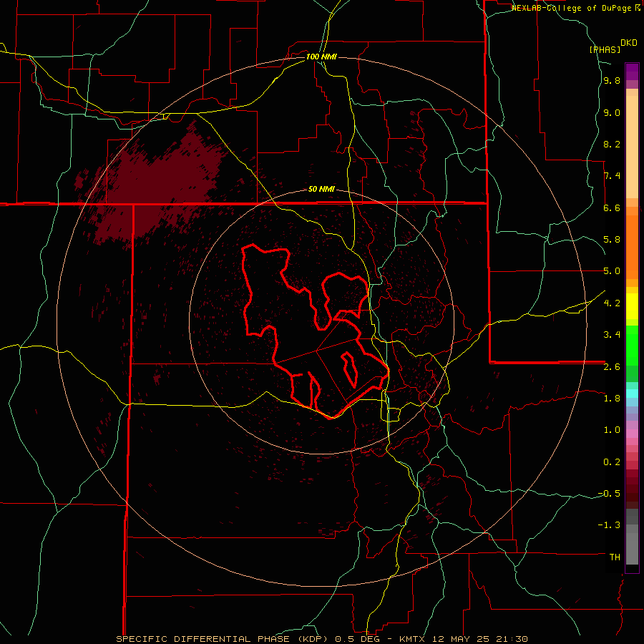The width and height of the screenshot is (644, 644).
Task: Click the 1.8 scale value
Action: tap(612, 399)
